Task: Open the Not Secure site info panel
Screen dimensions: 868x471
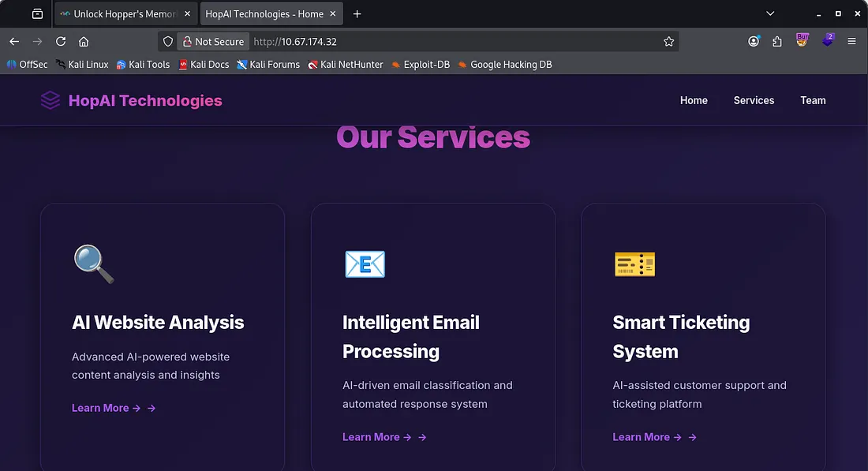Action: [x=212, y=42]
